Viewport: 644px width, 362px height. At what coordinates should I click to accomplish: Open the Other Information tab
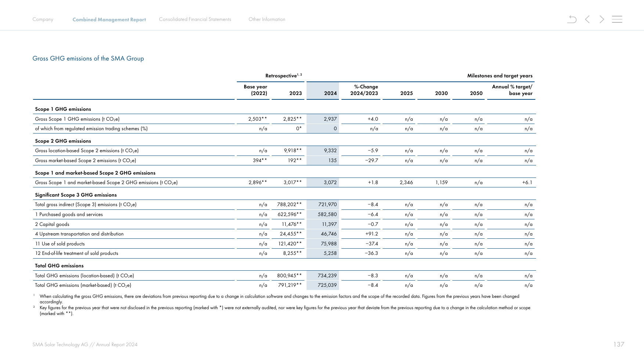tap(267, 19)
